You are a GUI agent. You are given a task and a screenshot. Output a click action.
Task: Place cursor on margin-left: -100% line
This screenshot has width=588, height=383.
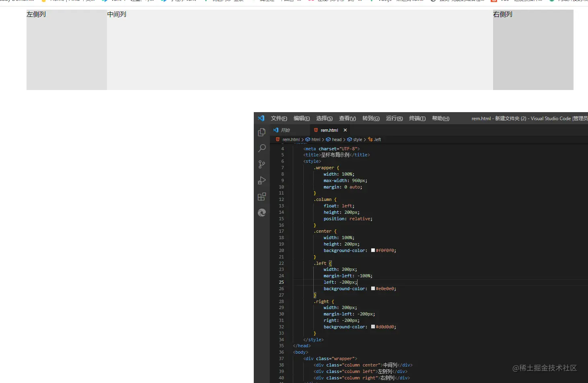[x=348, y=276]
